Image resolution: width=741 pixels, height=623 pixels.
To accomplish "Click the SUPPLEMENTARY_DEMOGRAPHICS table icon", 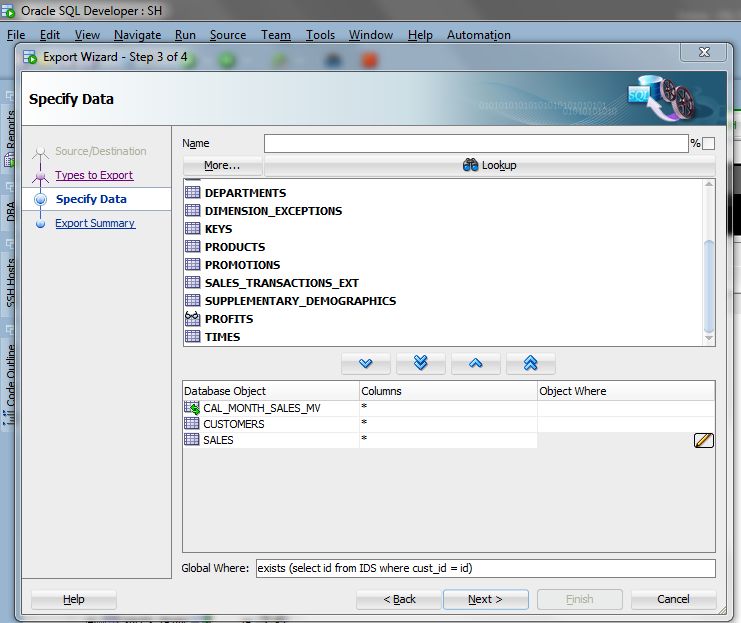I will (x=192, y=300).
